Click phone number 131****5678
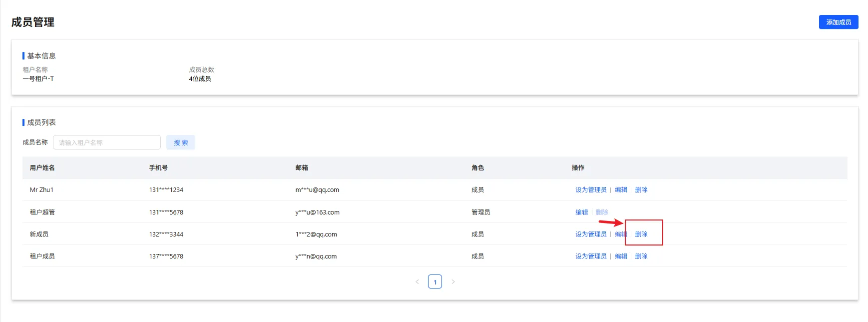Image resolution: width=868 pixels, height=322 pixels. [166, 212]
